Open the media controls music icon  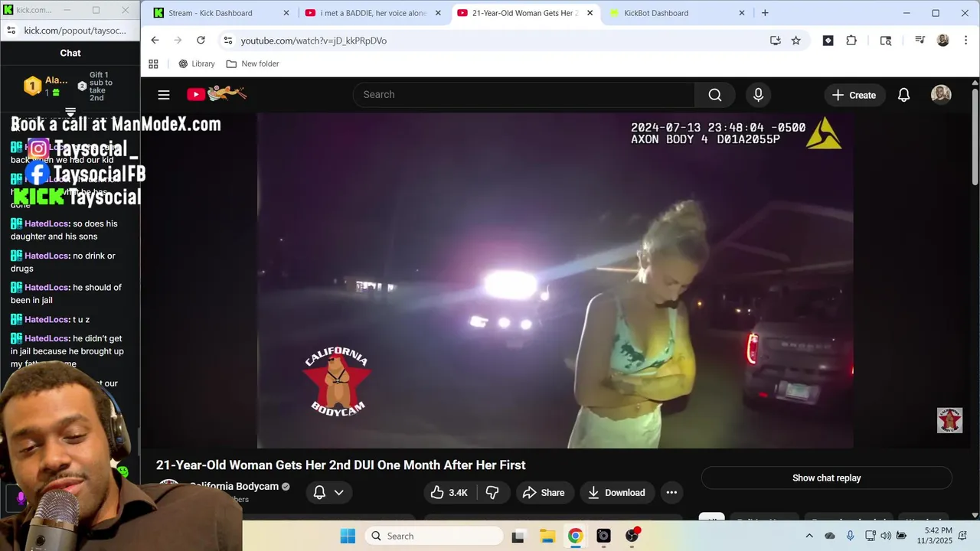click(x=920, y=41)
